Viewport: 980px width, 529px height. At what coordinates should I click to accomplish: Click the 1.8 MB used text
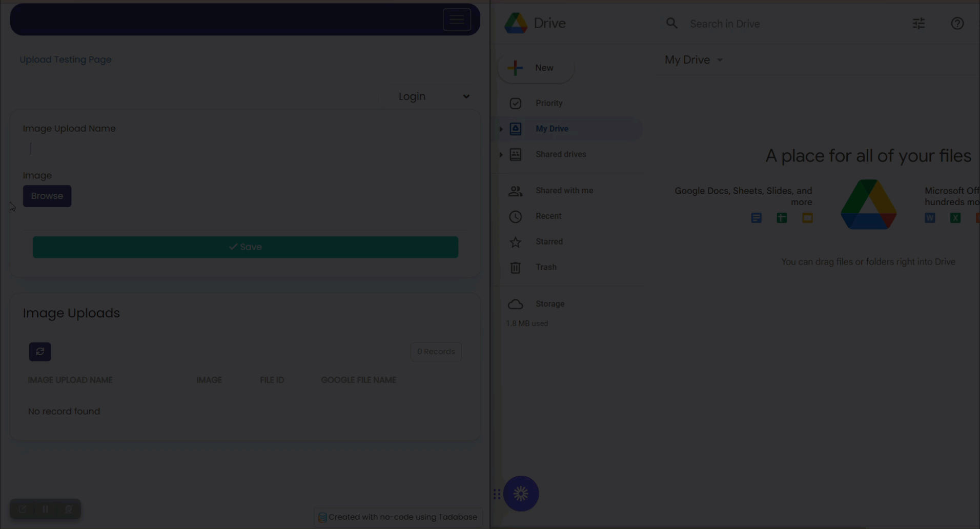(x=527, y=323)
